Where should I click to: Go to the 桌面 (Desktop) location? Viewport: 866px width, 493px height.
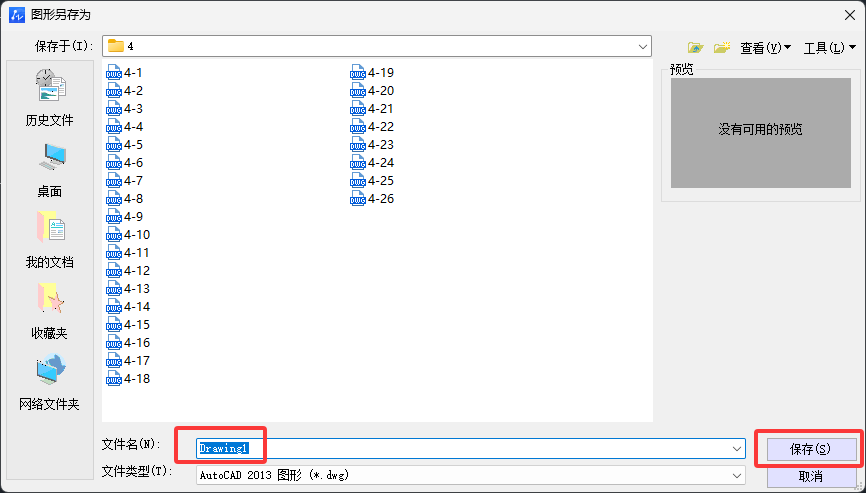(x=50, y=170)
